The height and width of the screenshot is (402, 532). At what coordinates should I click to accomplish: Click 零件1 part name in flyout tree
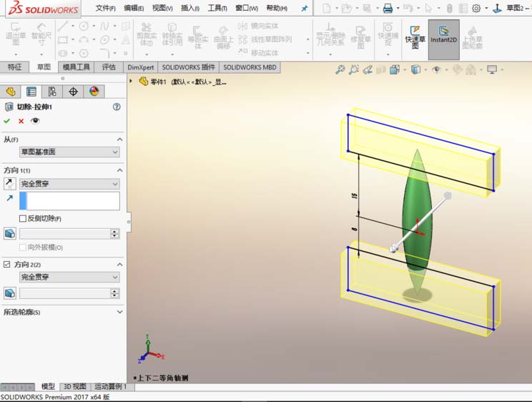click(158, 82)
